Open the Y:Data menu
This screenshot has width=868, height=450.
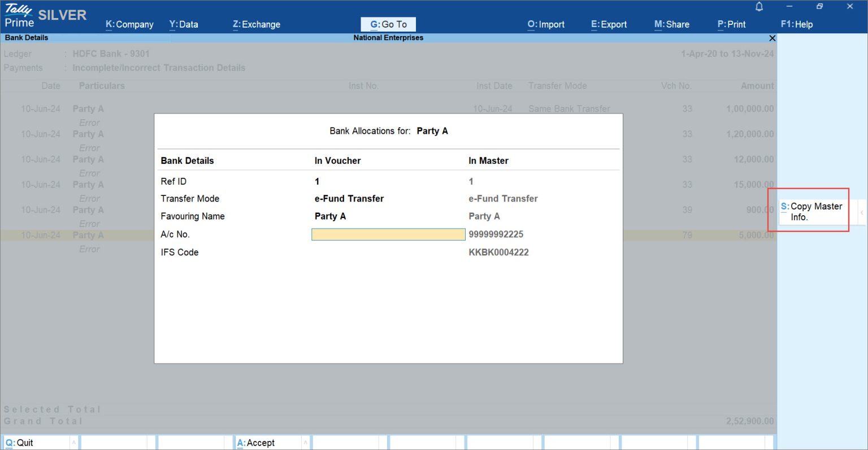tap(184, 24)
